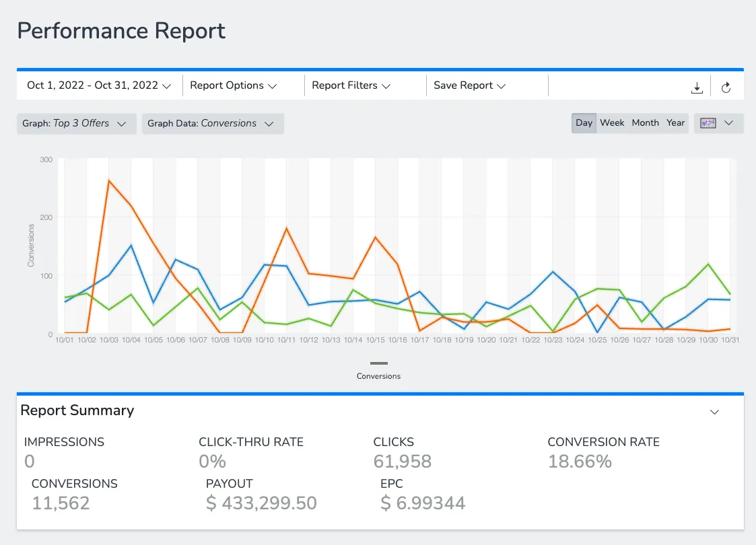756x545 pixels.
Task: Click the orange line peak at 10/11
Action: (286, 228)
